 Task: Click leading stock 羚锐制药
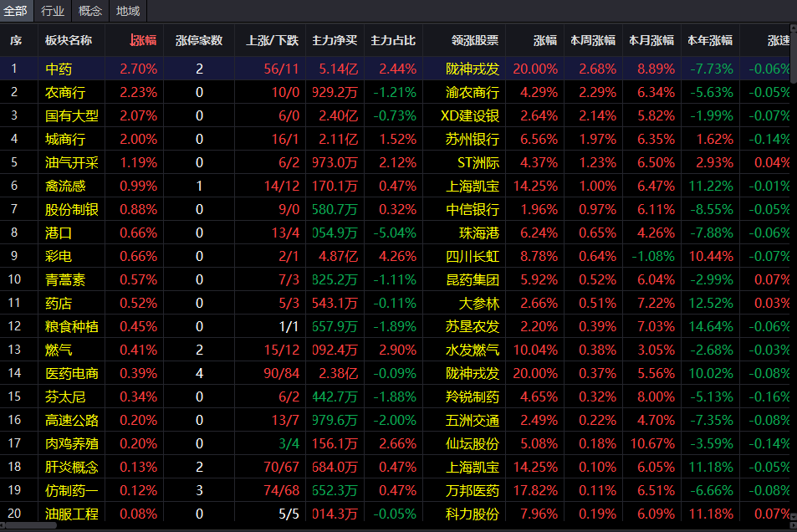tap(473, 396)
